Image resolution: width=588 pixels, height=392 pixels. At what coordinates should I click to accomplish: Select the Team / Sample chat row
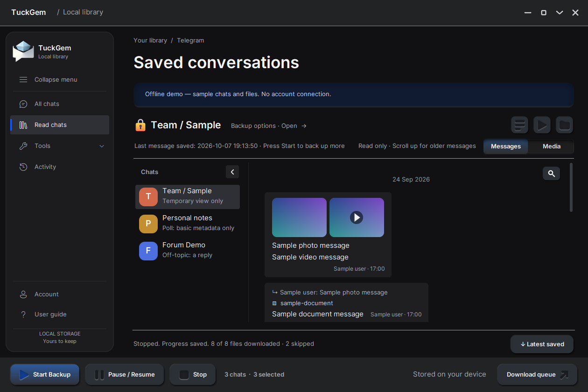pyautogui.click(x=188, y=197)
